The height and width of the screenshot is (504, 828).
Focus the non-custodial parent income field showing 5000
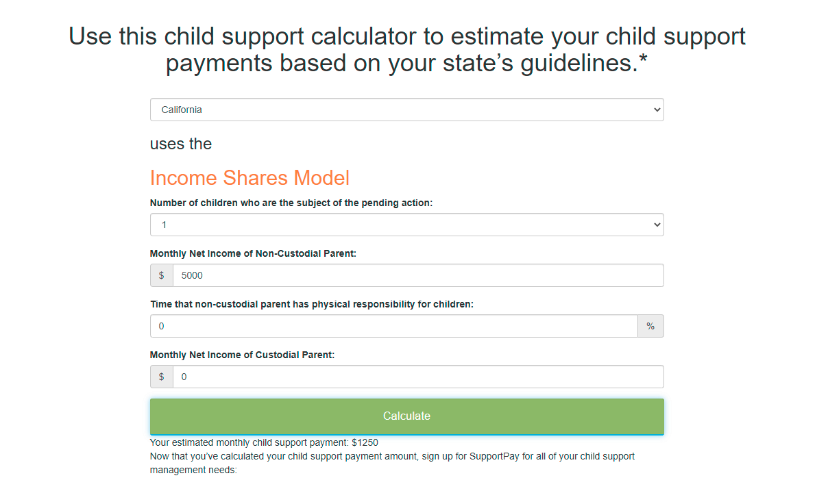click(418, 275)
